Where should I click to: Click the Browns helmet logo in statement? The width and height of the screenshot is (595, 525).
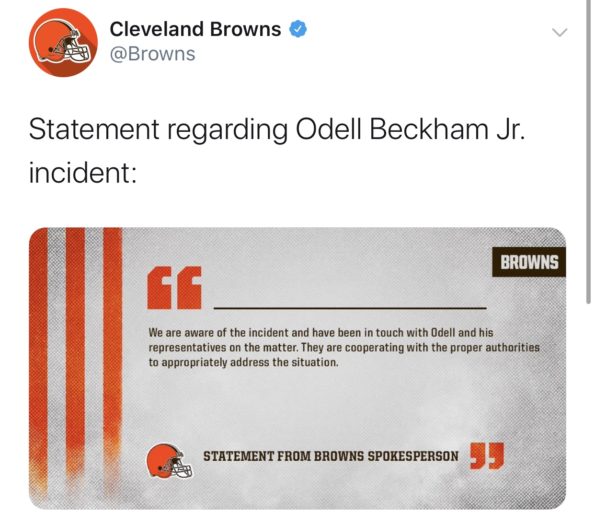pos(169,461)
